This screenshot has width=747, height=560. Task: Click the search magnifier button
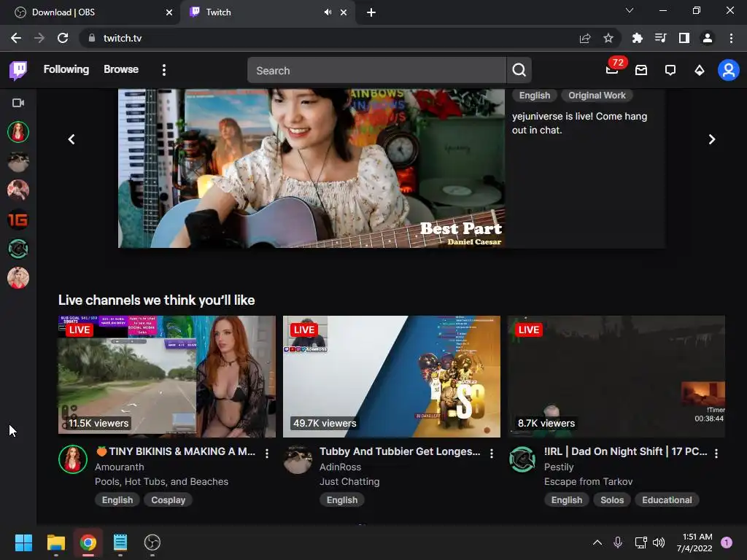[519, 71]
